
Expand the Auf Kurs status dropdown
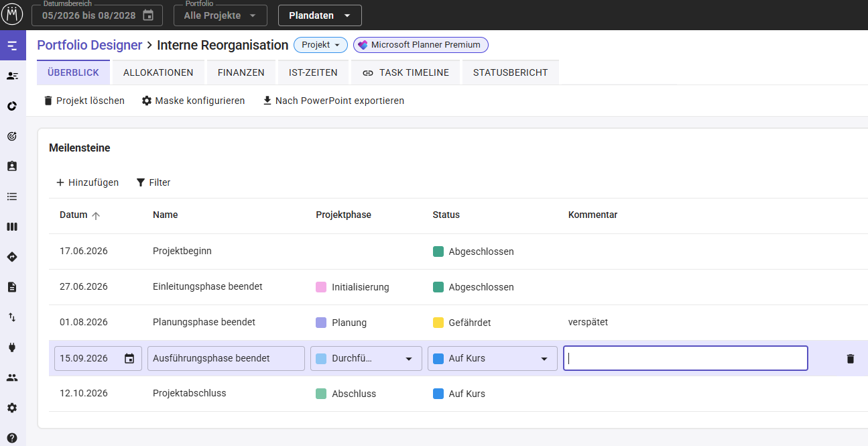tap(493, 359)
